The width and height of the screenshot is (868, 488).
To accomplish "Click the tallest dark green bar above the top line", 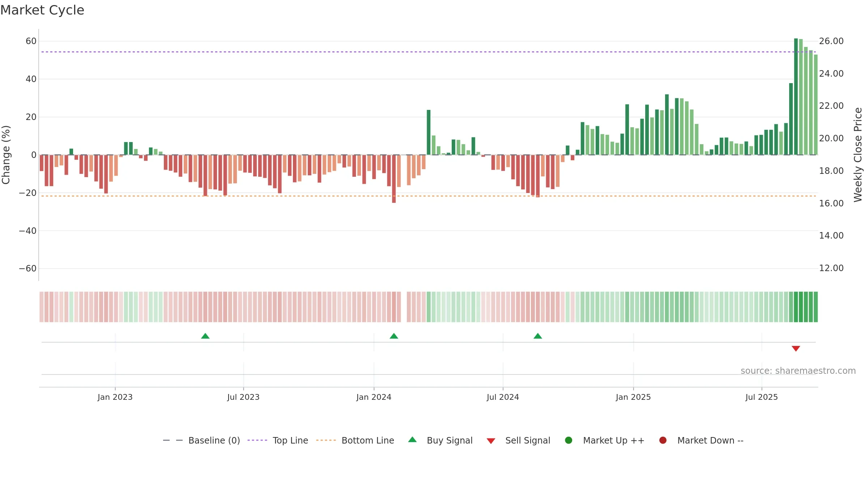I will (x=796, y=97).
